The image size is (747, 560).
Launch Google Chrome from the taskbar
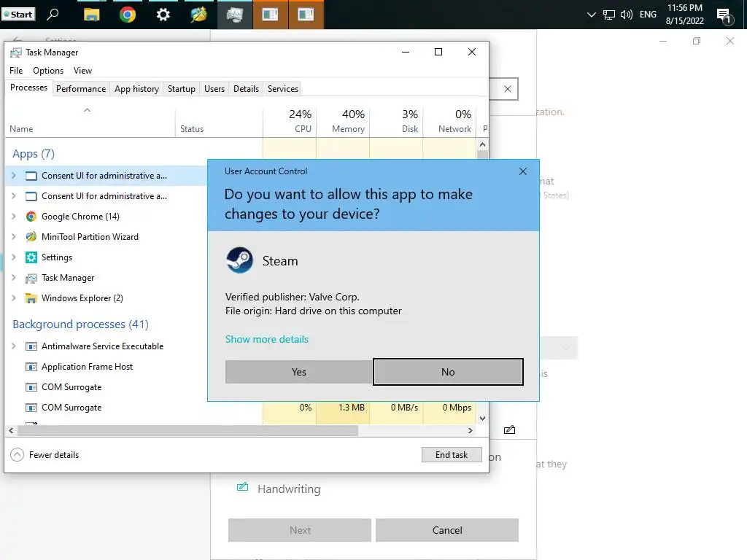(127, 15)
